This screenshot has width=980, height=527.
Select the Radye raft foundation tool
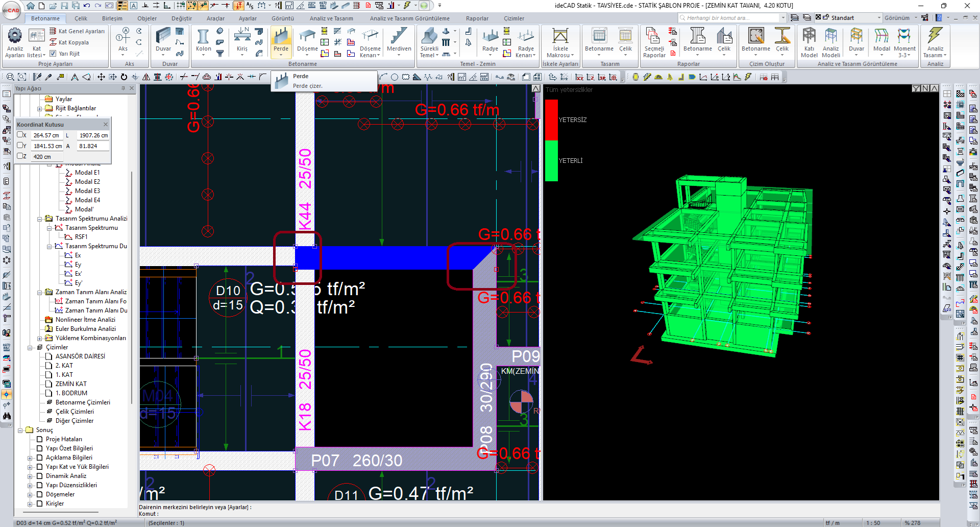tap(490, 41)
